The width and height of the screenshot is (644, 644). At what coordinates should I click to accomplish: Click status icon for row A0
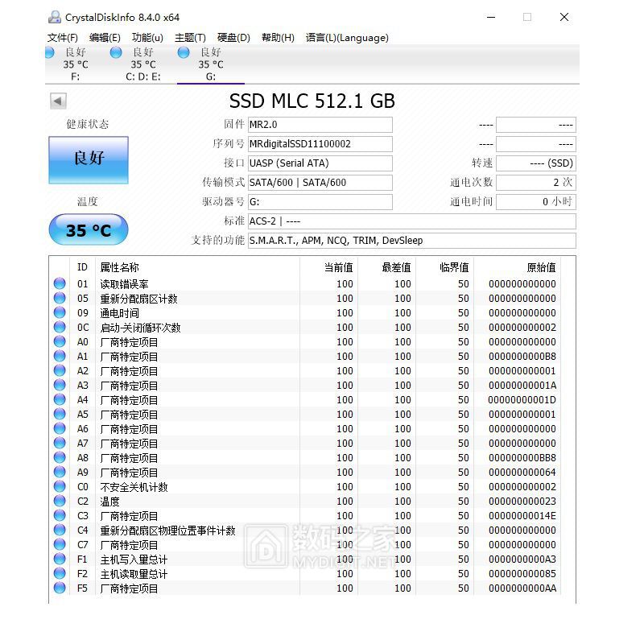(x=60, y=341)
